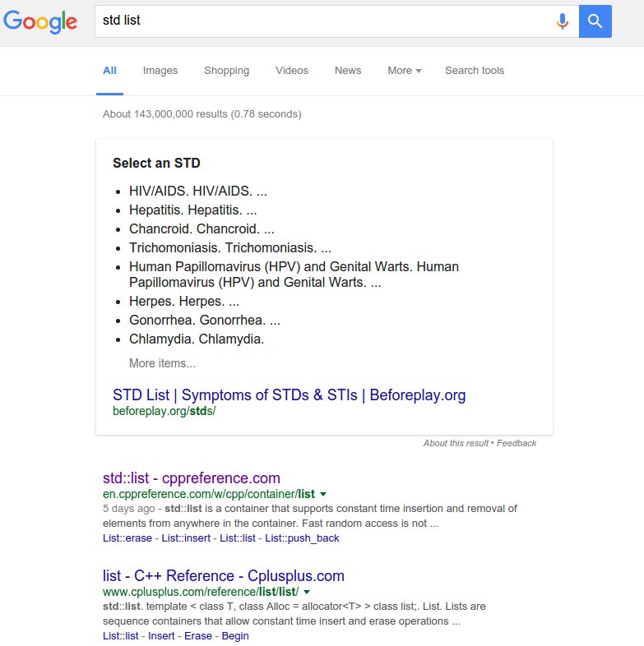The width and height of the screenshot is (644, 646).
Task: Open the STD List Beforeplay.org result title
Action: point(289,395)
